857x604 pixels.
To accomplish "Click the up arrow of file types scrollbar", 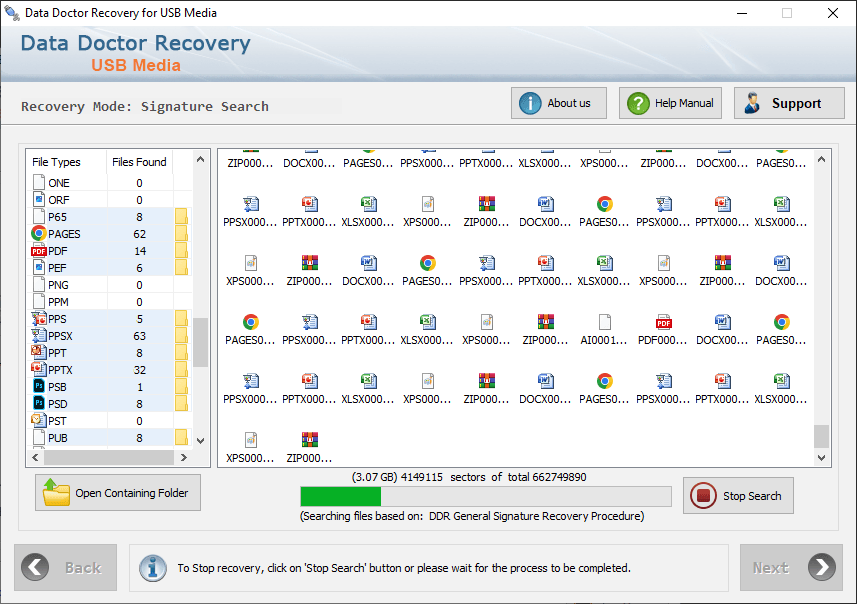I will pos(201,160).
